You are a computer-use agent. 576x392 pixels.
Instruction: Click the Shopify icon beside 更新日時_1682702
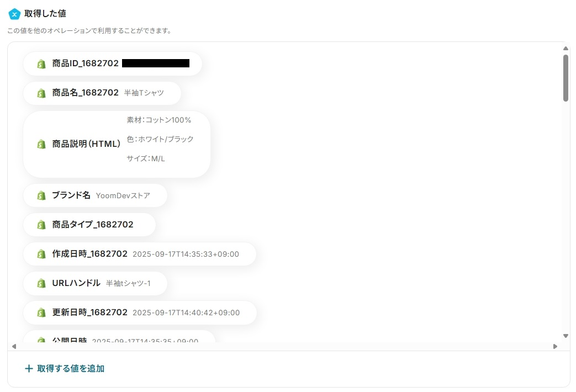41,312
